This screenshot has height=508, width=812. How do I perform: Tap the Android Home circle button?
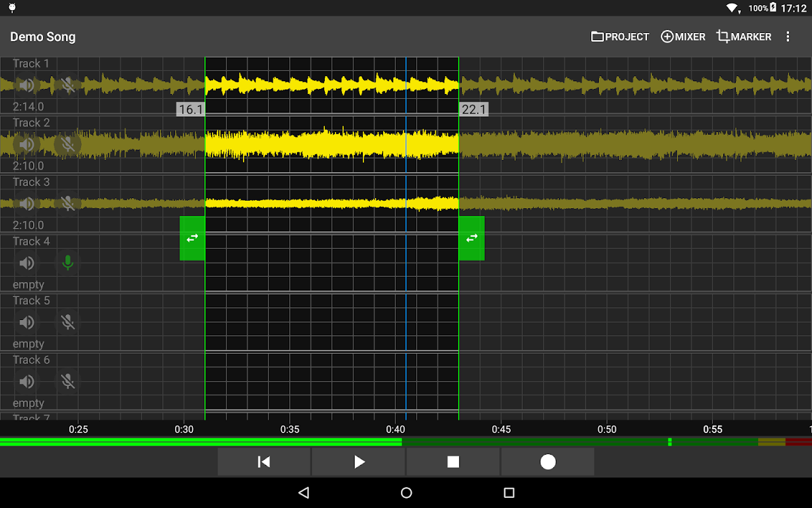407,493
